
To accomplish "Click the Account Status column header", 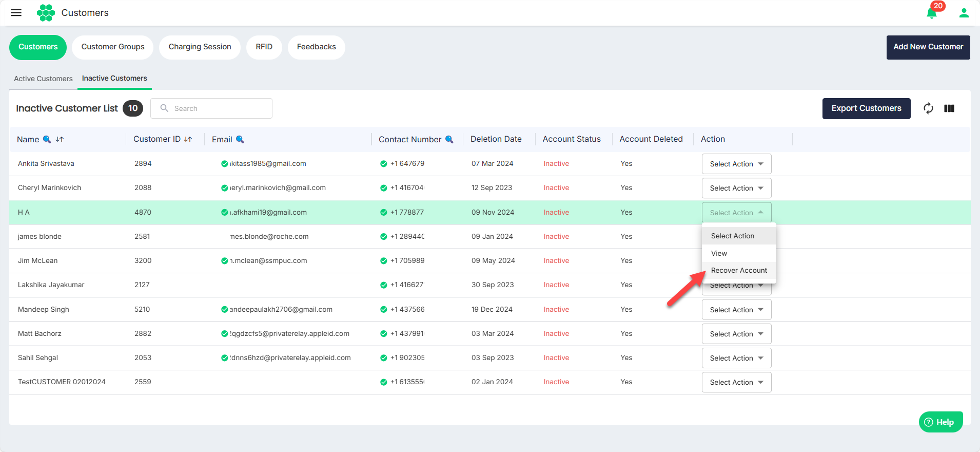I will tap(572, 139).
